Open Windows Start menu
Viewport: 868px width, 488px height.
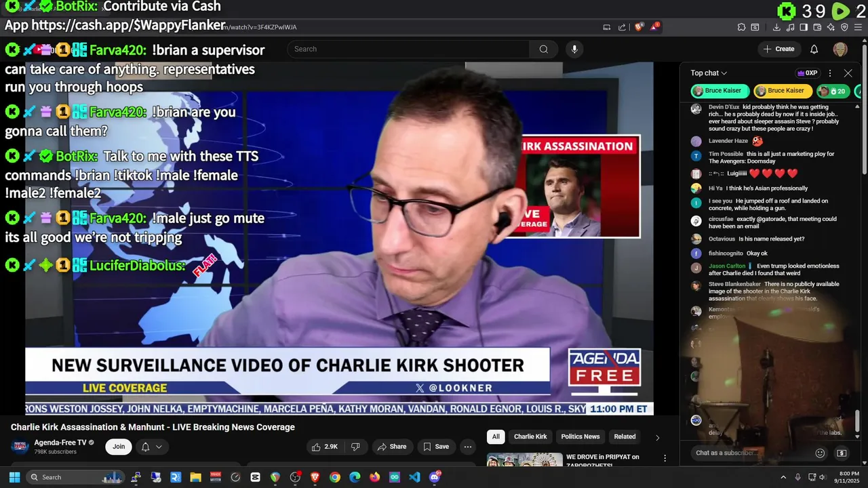click(14, 477)
